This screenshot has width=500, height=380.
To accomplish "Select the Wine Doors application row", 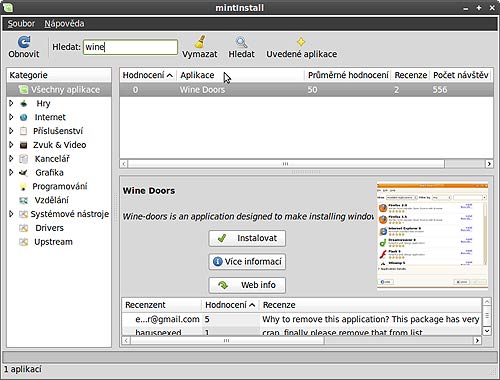I will pyautogui.click(x=306, y=90).
